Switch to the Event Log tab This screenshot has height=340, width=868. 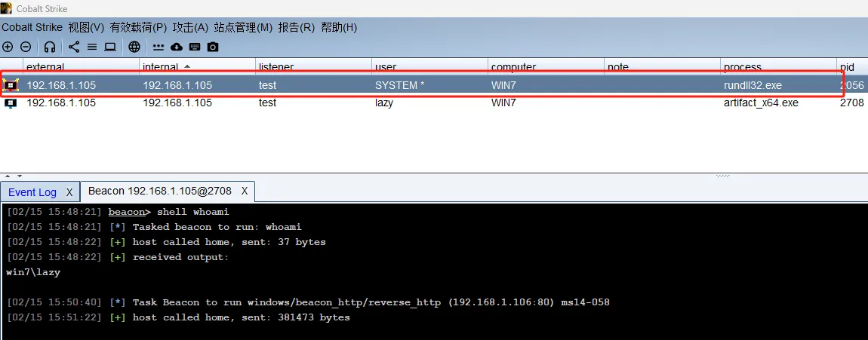click(x=32, y=191)
